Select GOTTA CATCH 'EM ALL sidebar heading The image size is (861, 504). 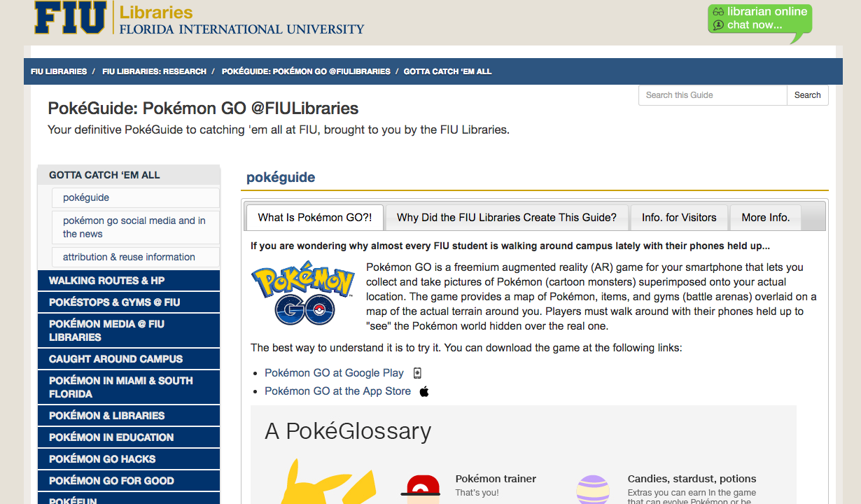click(x=129, y=175)
